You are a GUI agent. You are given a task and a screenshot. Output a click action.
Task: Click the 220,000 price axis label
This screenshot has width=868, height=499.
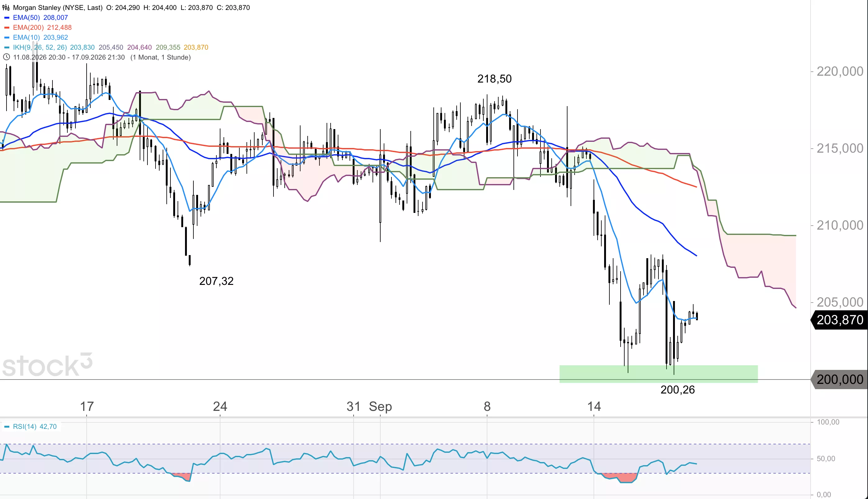point(840,71)
